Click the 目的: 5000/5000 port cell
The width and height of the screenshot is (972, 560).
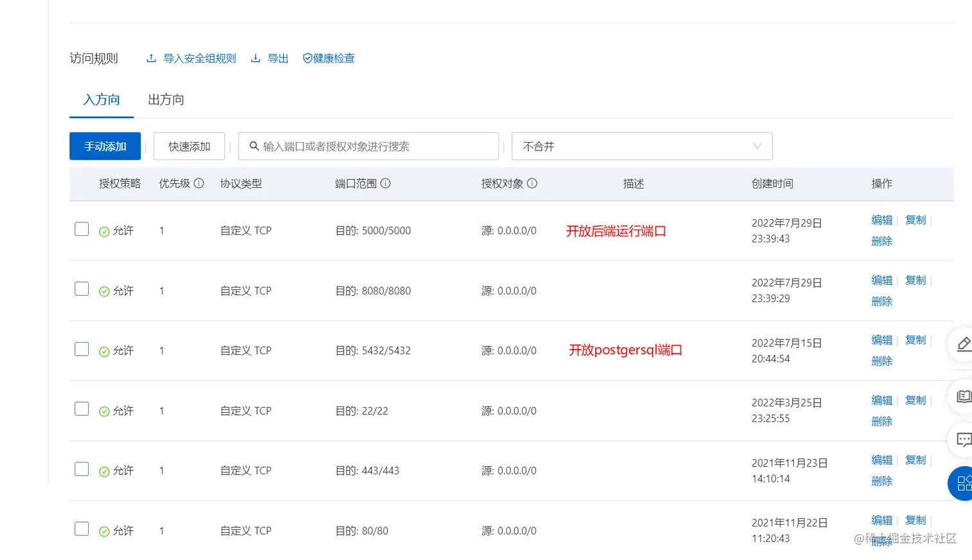click(373, 231)
